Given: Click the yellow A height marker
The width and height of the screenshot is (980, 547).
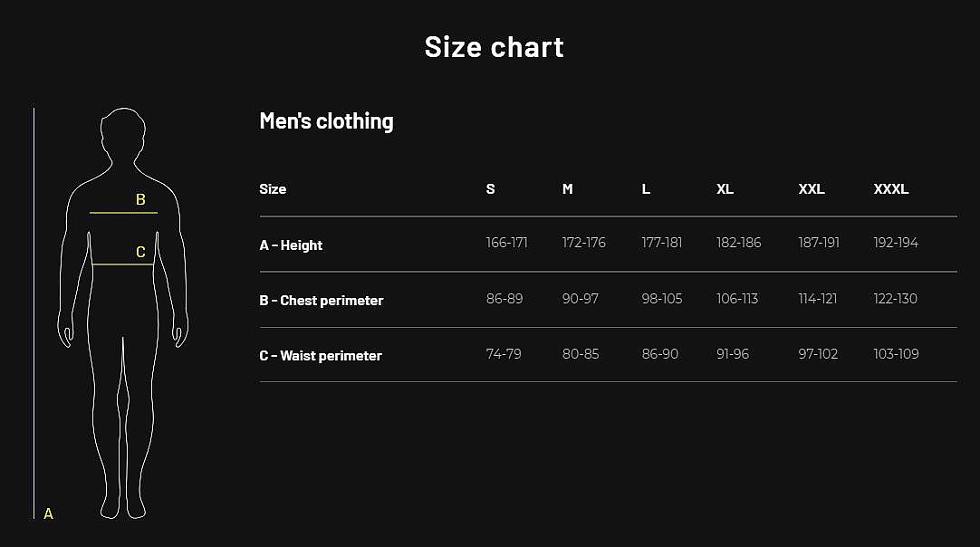Looking at the screenshot, I should [x=49, y=513].
